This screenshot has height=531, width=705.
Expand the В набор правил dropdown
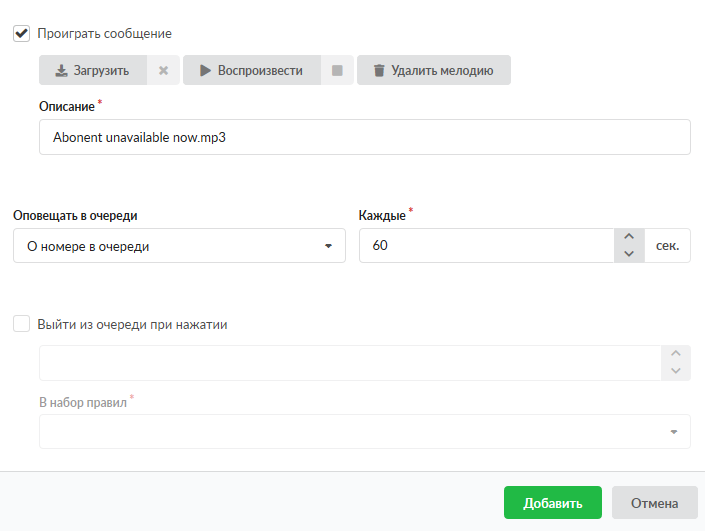point(364,432)
